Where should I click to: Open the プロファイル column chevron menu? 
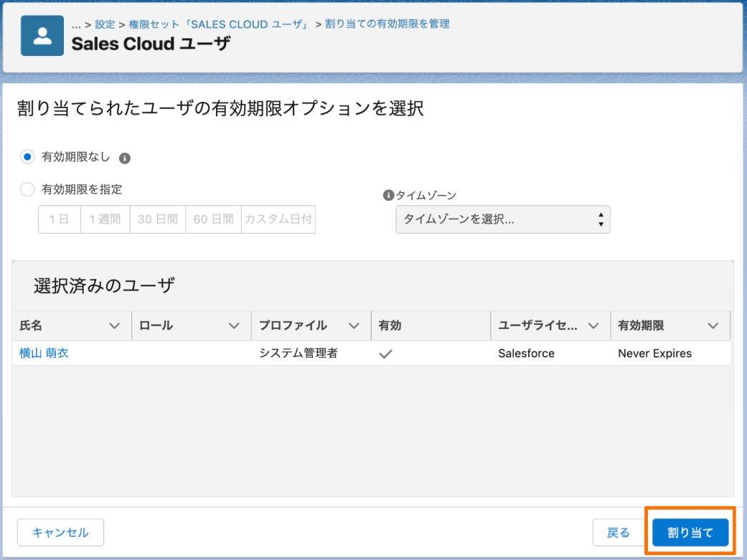click(354, 326)
